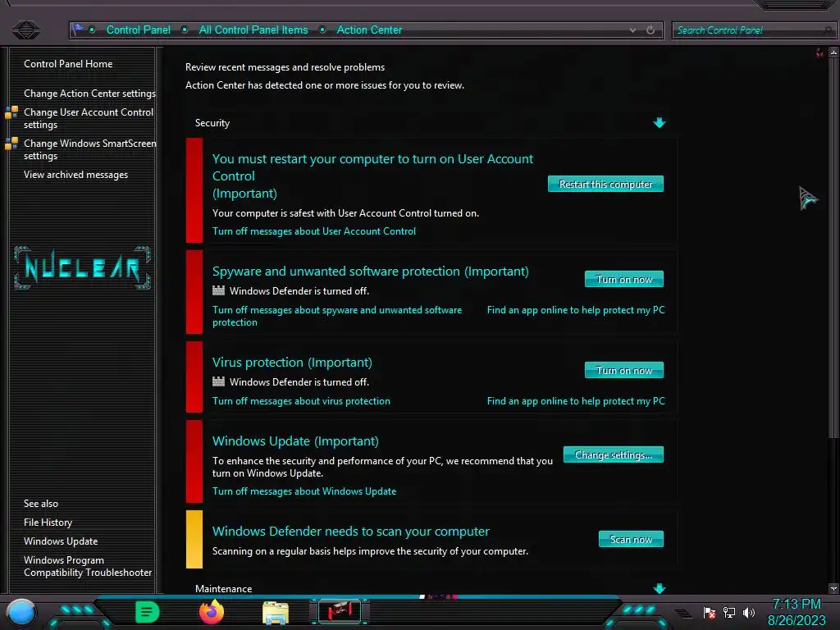Open Change User Account Control settings
The width and height of the screenshot is (840, 630).
(89, 118)
